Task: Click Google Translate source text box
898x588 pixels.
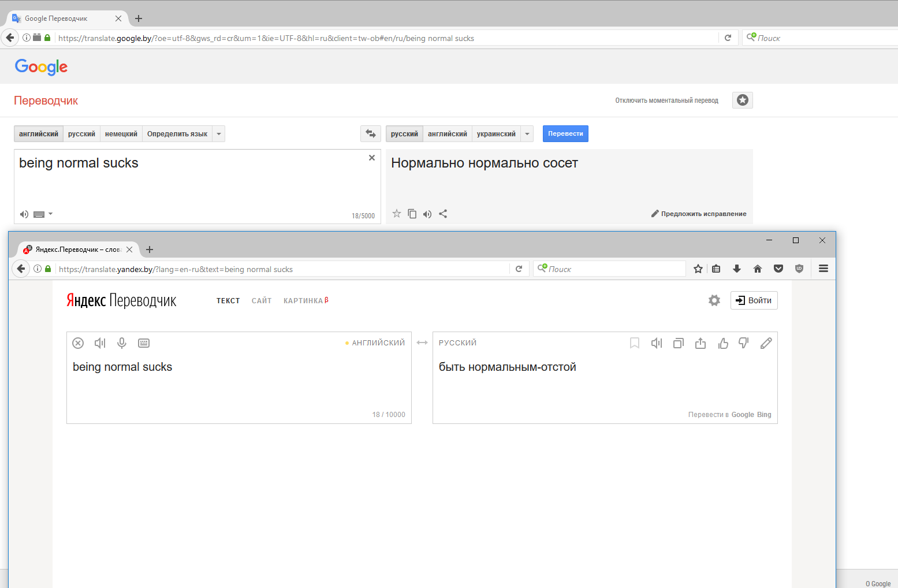Action: [198, 186]
